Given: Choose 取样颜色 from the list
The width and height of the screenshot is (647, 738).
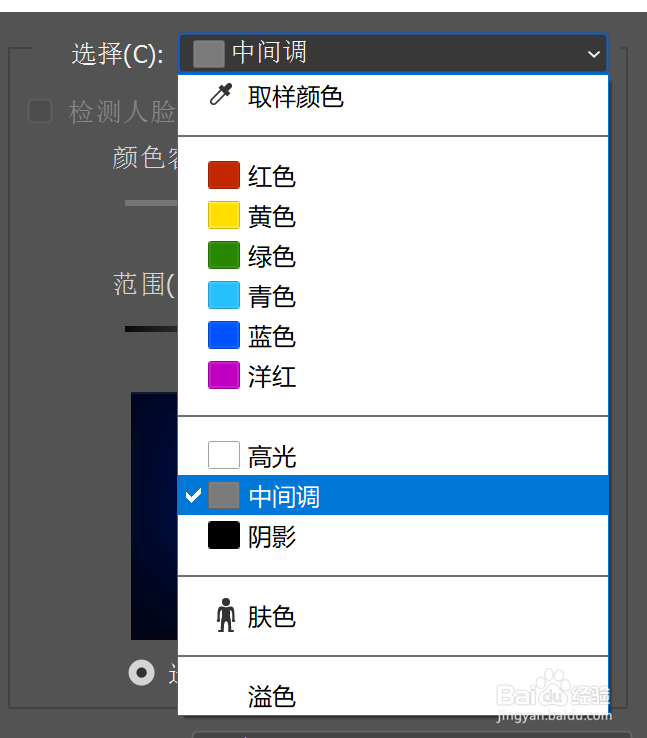Looking at the screenshot, I should pos(296,97).
